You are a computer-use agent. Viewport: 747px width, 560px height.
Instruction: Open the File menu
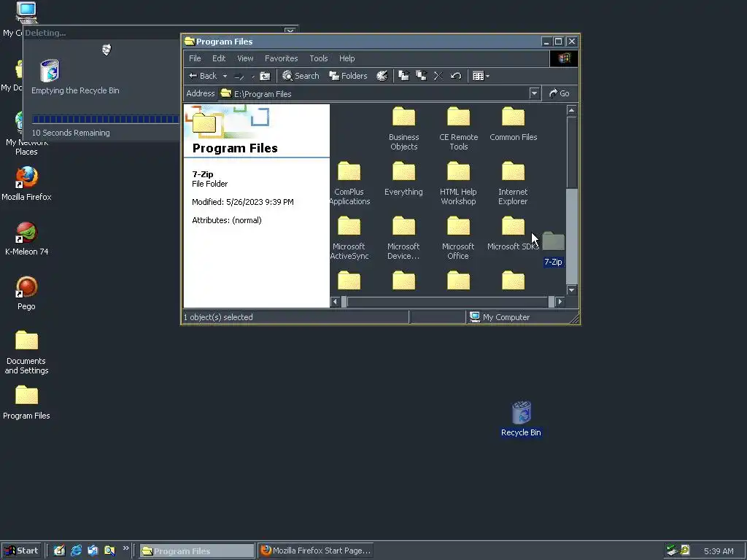[x=195, y=58]
